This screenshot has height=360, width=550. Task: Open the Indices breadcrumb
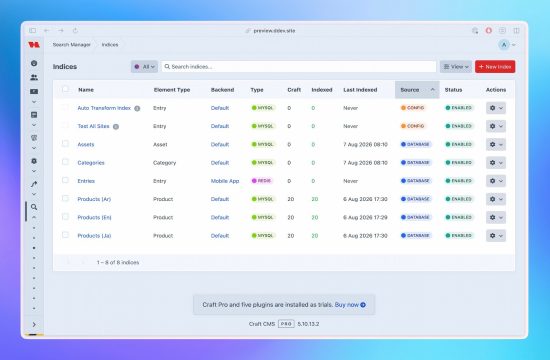pos(110,45)
